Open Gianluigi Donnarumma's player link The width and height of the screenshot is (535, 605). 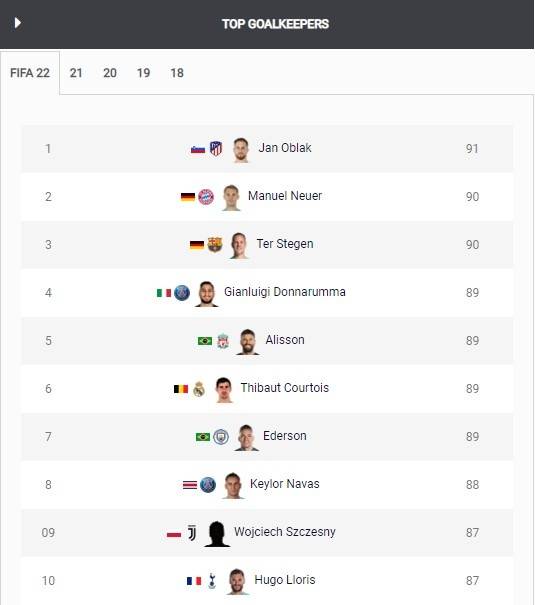[285, 292]
